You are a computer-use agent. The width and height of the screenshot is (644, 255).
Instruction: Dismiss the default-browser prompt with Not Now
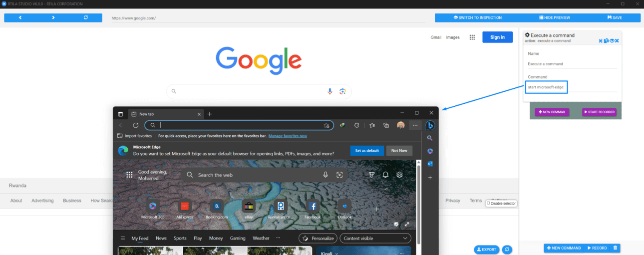pyautogui.click(x=399, y=150)
